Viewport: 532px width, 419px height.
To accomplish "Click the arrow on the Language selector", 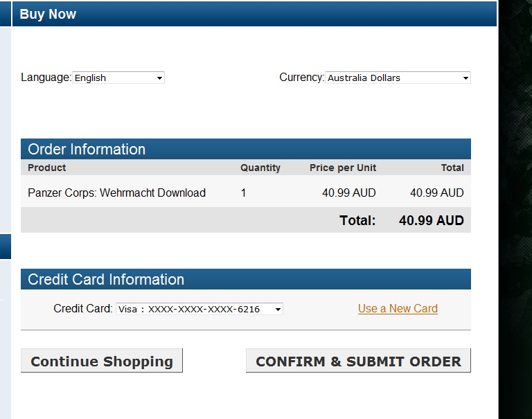I will [x=159, y=78].
